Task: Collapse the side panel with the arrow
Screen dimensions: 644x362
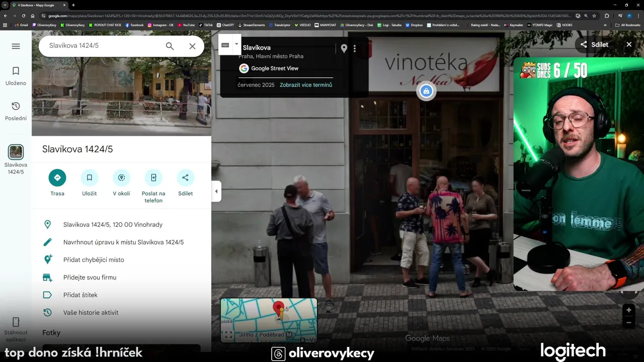Action: pyautogui.click(x=216, y=191)
